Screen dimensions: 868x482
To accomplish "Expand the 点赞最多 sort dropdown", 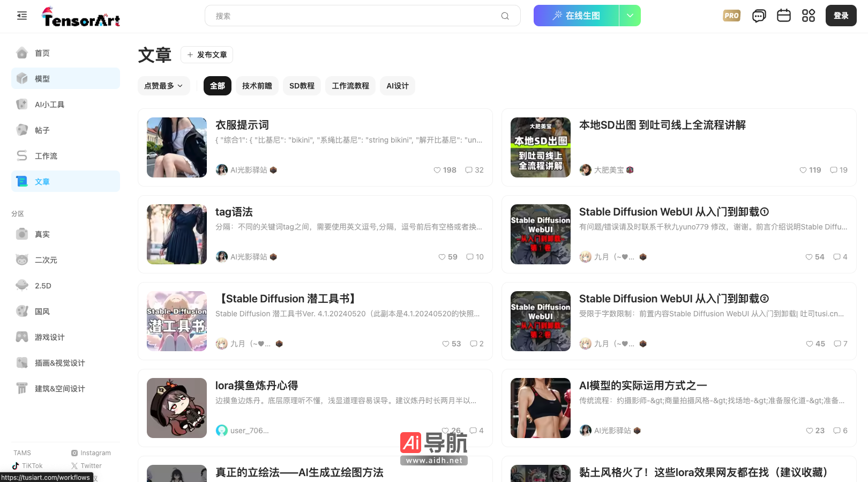I will [x=163, y=86].
